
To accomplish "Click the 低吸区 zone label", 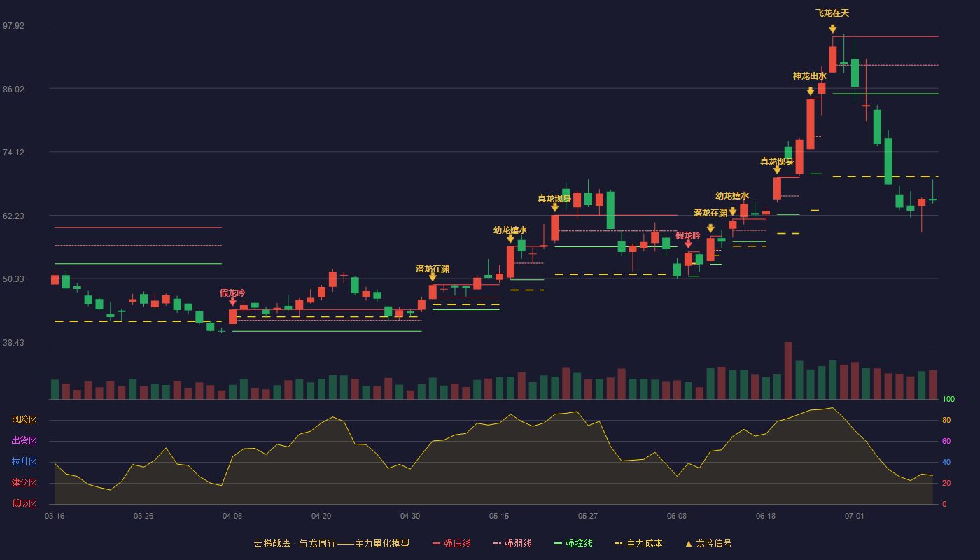I will tap(24, 503).
